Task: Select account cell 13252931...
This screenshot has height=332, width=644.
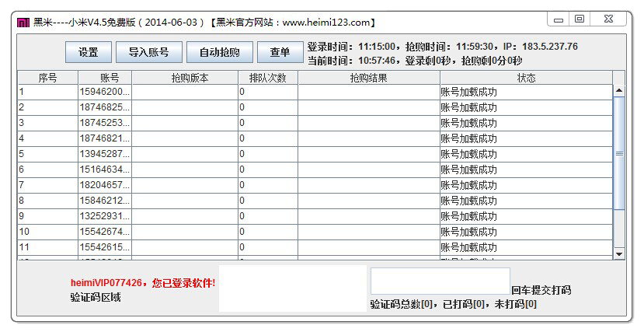Action: tap(105, 217)
